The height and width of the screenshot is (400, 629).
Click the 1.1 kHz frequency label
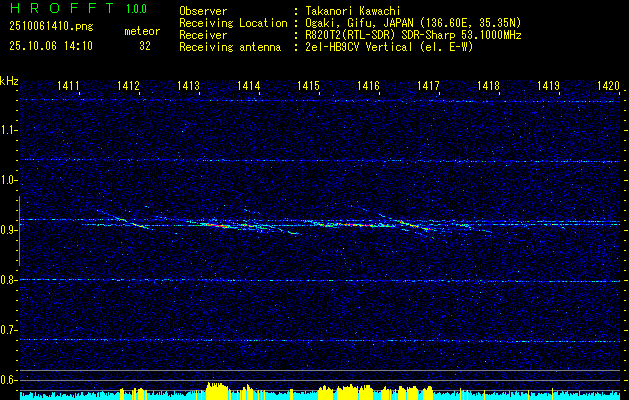(9, 130)
